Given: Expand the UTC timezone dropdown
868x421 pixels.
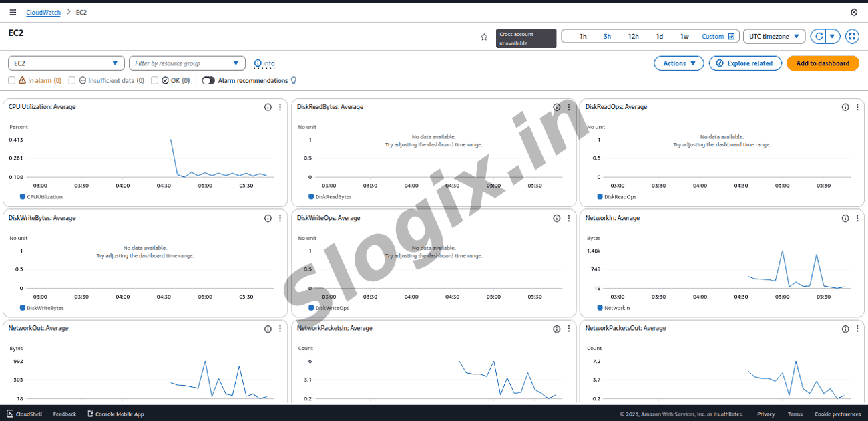Looking at the screenshot, I should 774,37.
